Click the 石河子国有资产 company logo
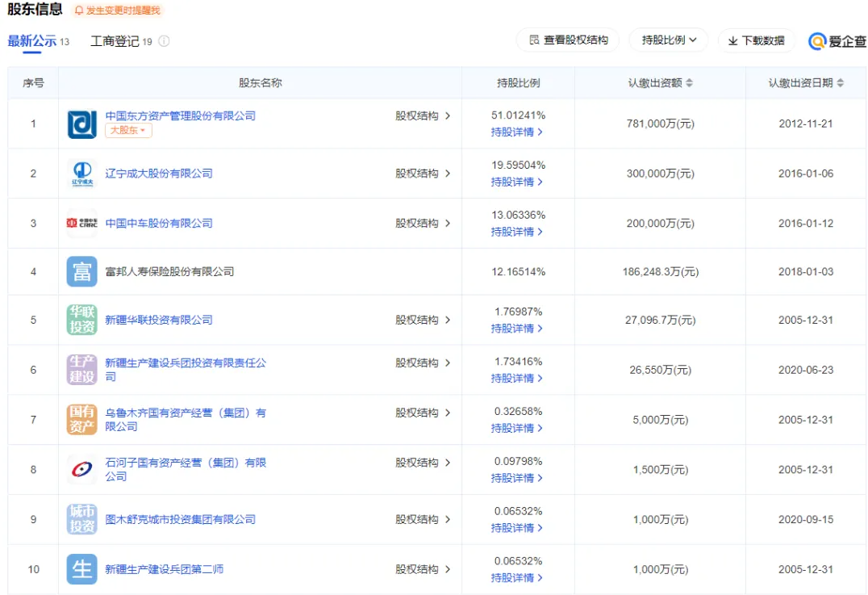The height and width of the screenshot is (595, 868). click(82, 469)
